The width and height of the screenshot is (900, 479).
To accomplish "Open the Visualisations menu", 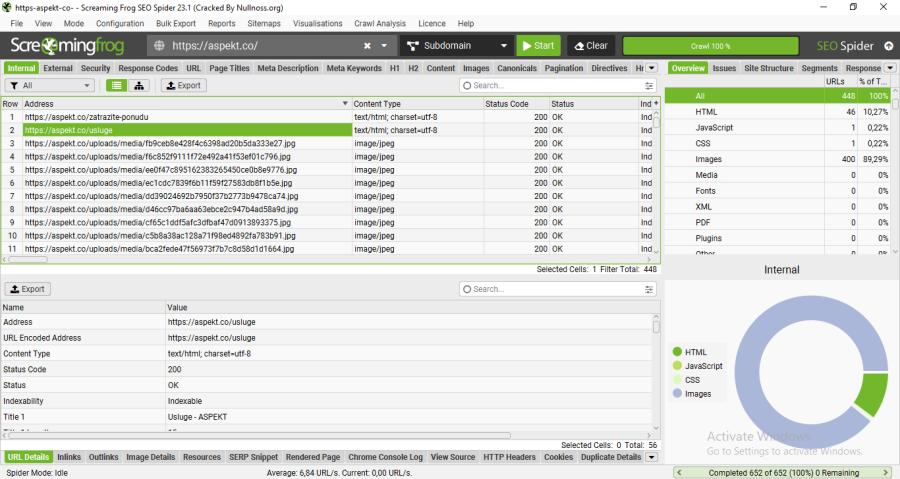I will point(317,24).
